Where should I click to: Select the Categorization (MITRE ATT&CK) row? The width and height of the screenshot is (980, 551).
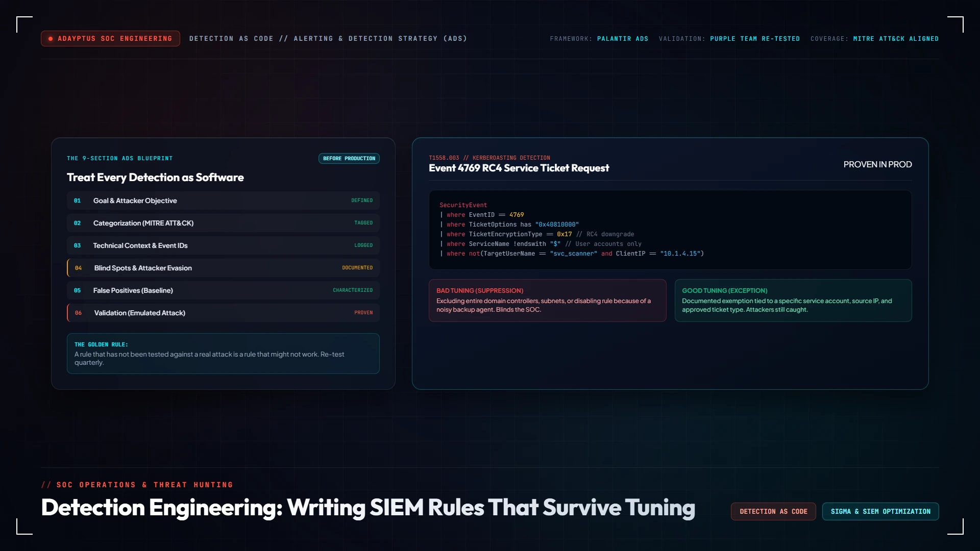(223, 223)
